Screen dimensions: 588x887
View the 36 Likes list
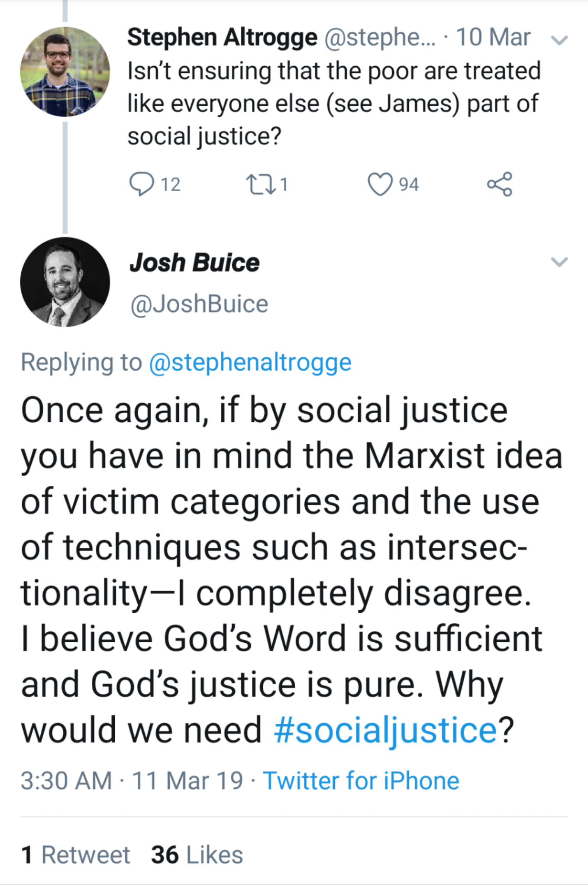[197, 855]
